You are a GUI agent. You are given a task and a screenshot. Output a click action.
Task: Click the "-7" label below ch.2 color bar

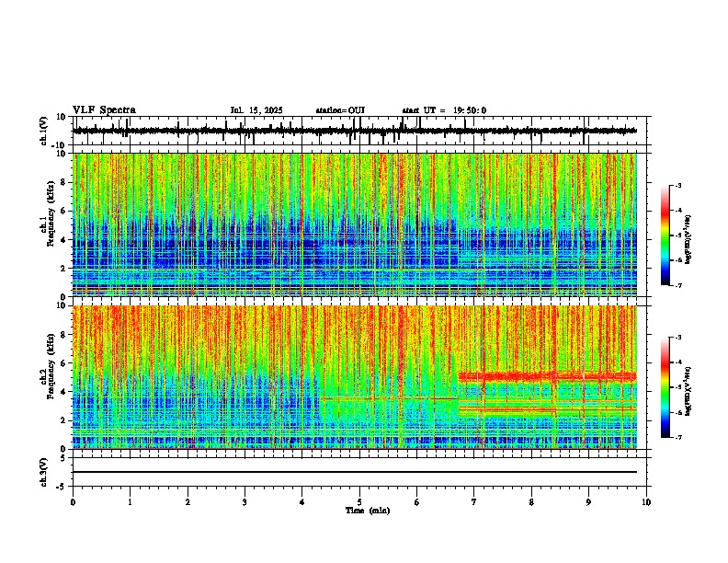point(677,437)
